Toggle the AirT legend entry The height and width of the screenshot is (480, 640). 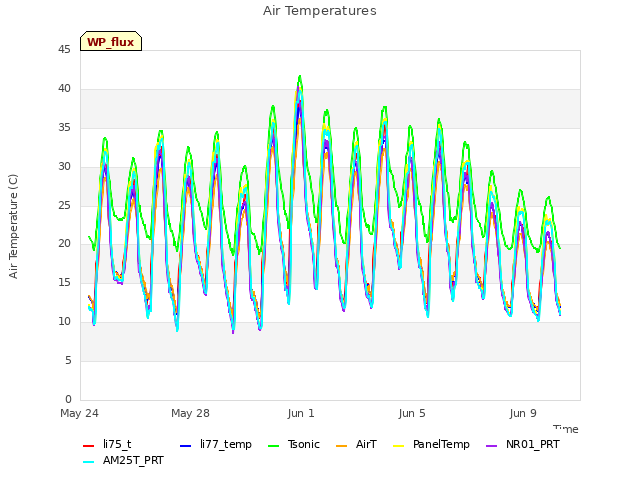coord(356,444)
